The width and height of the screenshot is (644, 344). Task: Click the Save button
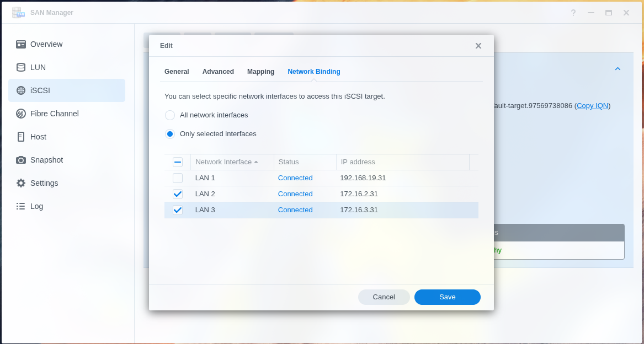(447, 297)
